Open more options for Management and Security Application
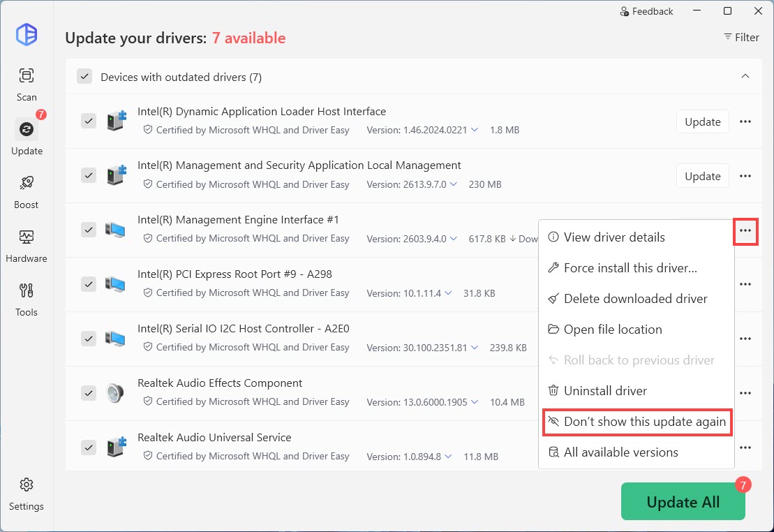Image resolution: width=774 pixels, height=532 pixels. tap(745, 176)
